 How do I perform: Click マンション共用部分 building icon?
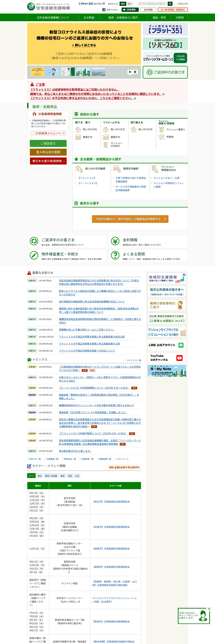[x=106, y=144]
